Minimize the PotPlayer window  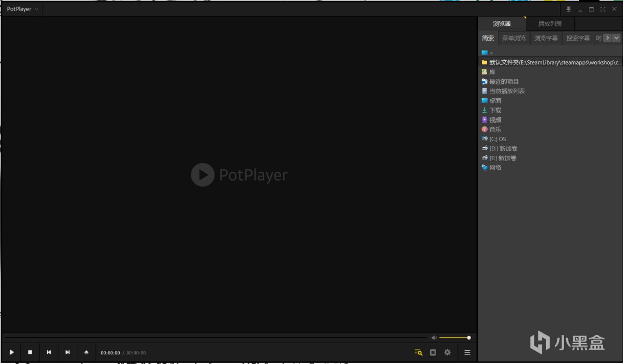point(580,9)
